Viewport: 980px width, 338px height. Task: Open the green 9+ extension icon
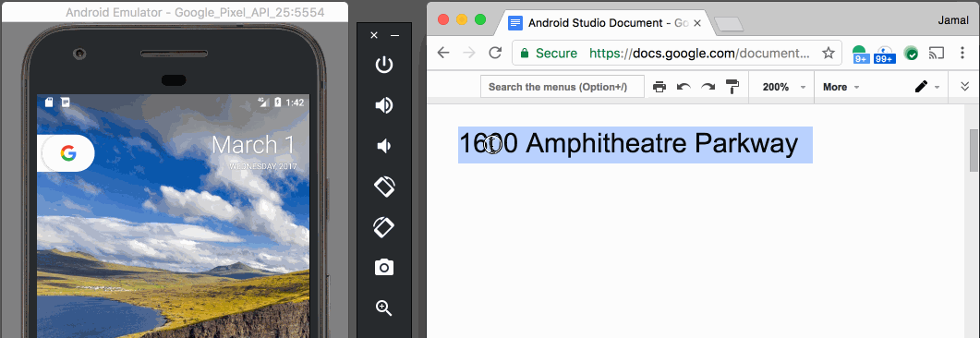coord(860,54)
